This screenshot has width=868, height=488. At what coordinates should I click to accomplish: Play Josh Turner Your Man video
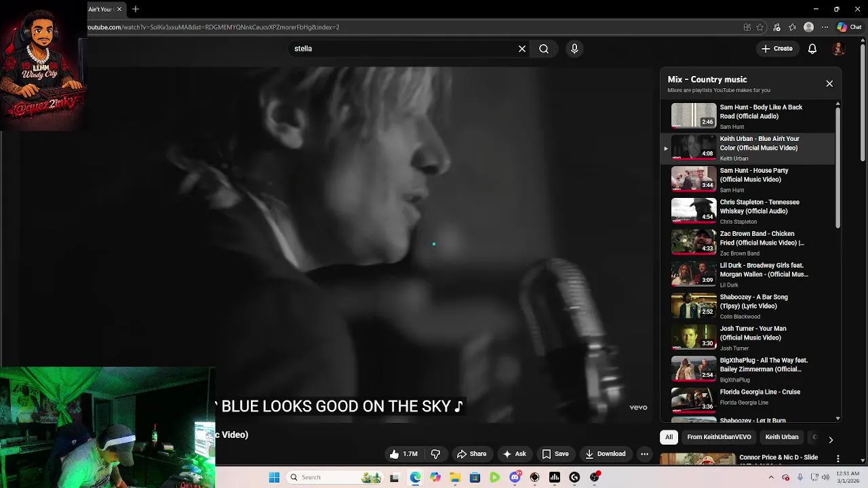pyautogui.click(x=749, y=338)
